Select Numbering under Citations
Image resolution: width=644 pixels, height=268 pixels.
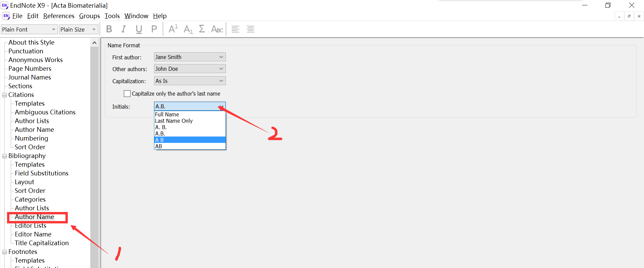32,138
